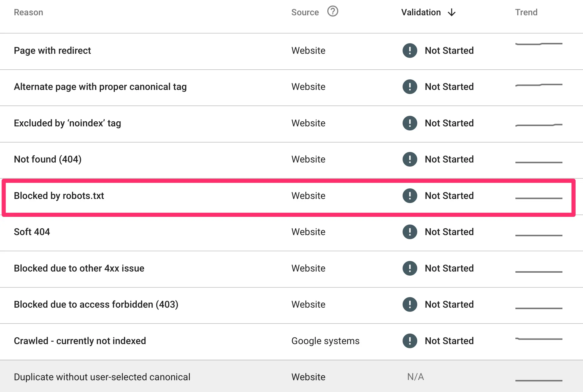583x392 pixels.
Task: Sort the table by the Validation column header
Action: coord(421,12)
